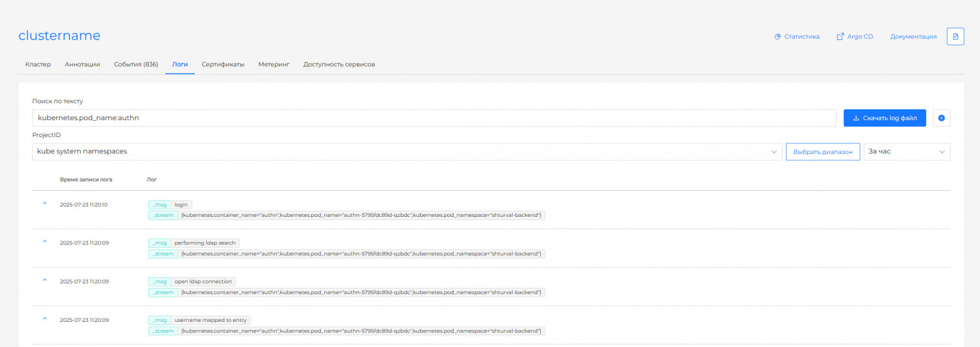Collapse the 'login' log entry chevron

(x=45, y=204)
